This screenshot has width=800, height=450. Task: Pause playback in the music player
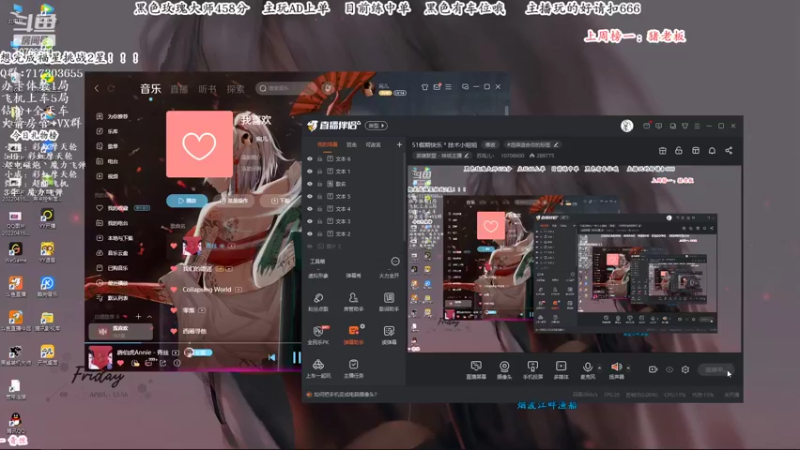[x=296, y=358]
